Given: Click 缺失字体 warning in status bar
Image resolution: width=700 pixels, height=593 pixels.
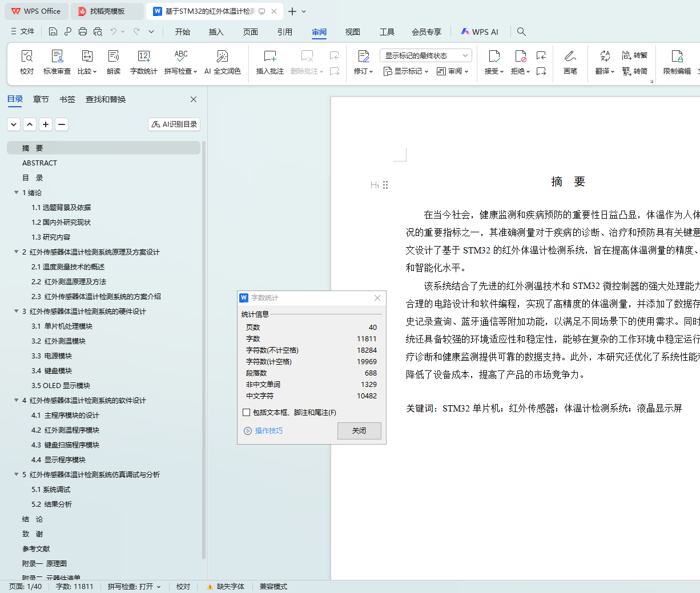Looking at the screenshot, I should [226, 586].
